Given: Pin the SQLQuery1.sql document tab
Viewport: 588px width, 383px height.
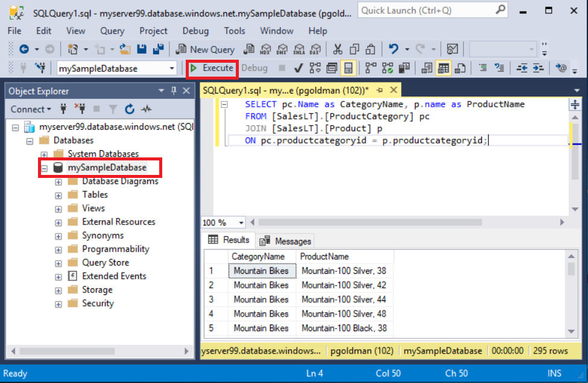Looking at the screenshot, I should coord(380,90).
